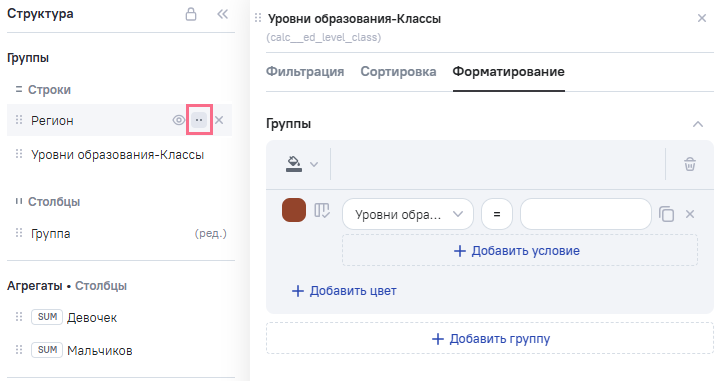Viewport: 726px width, 381px height.
Task: Delete the formatting group with trash icon
Action: tap(690, 164)
